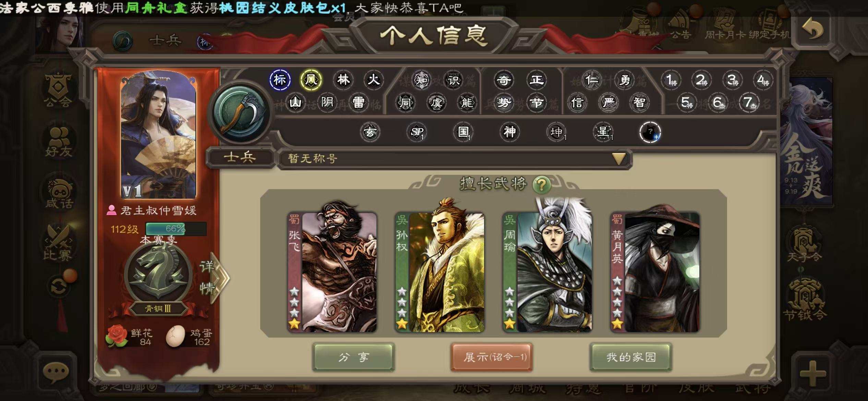Click the question mark help icon
This screenshot has height=401, width=868.
click(x=541, y=185)
